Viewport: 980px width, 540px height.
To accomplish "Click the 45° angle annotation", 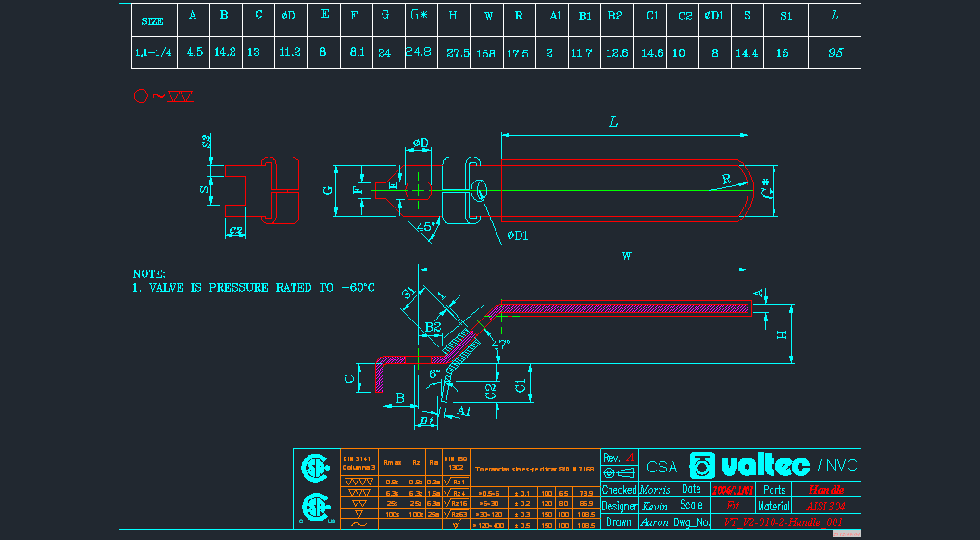I will coord(426,227).
